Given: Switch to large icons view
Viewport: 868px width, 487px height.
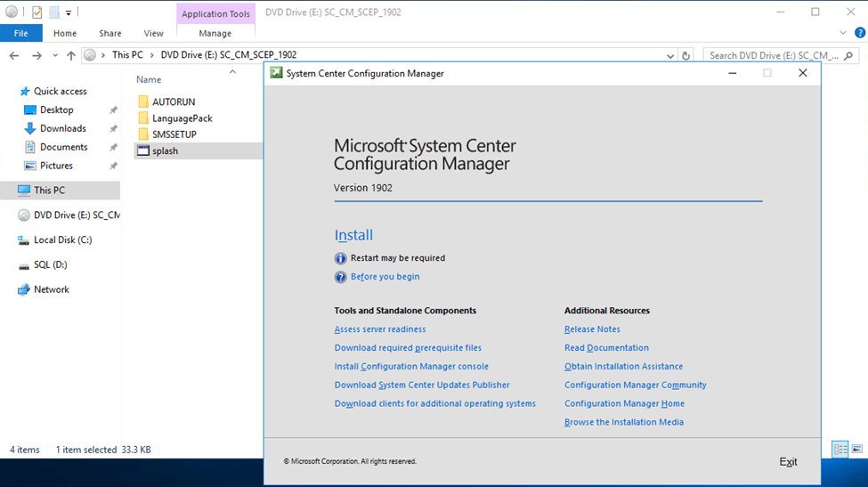Looking at the screenshot, I should click(857, 450).
